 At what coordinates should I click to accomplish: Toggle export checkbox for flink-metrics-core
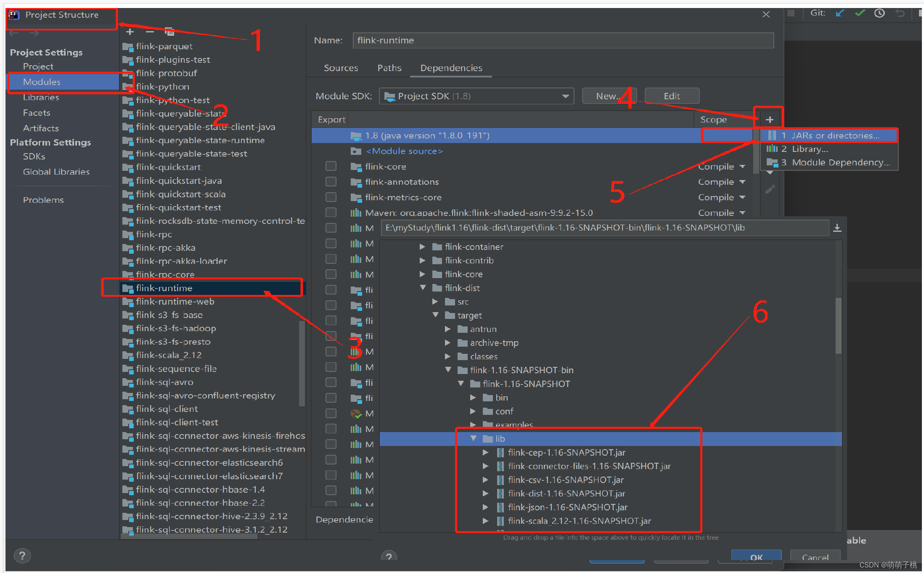coord(331,197)
